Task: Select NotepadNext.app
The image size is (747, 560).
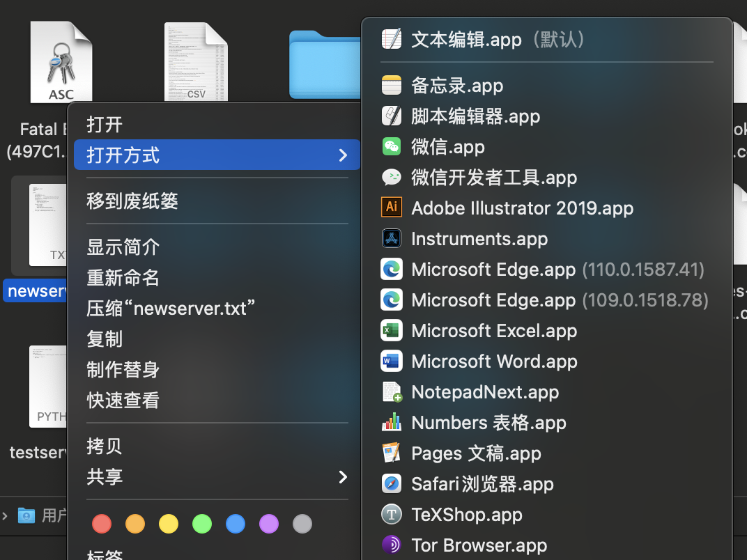Action: 484,391
